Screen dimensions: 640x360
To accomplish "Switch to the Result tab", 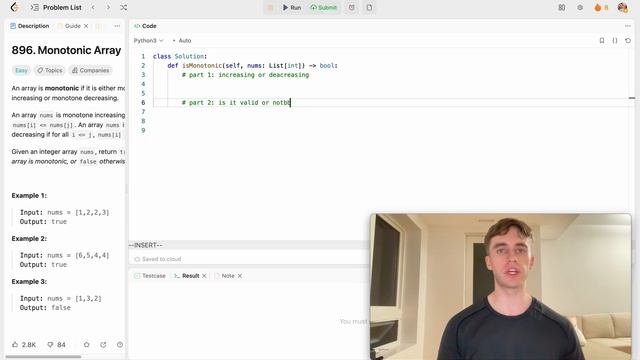I will click(187, 276).
